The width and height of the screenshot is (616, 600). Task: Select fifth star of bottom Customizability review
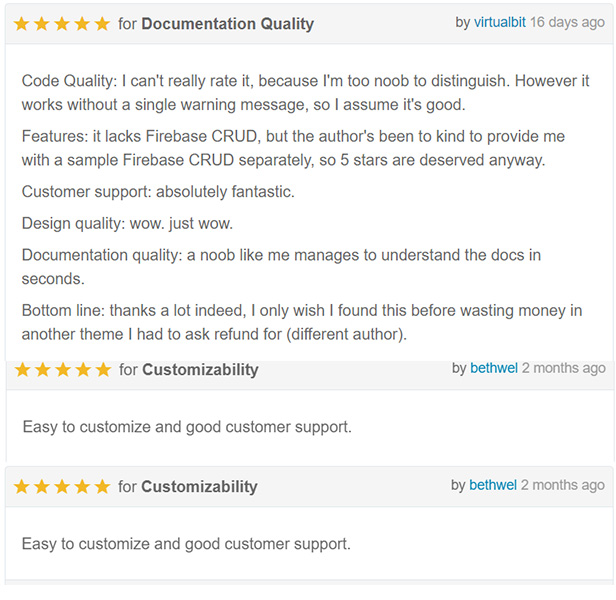point(102,486)
